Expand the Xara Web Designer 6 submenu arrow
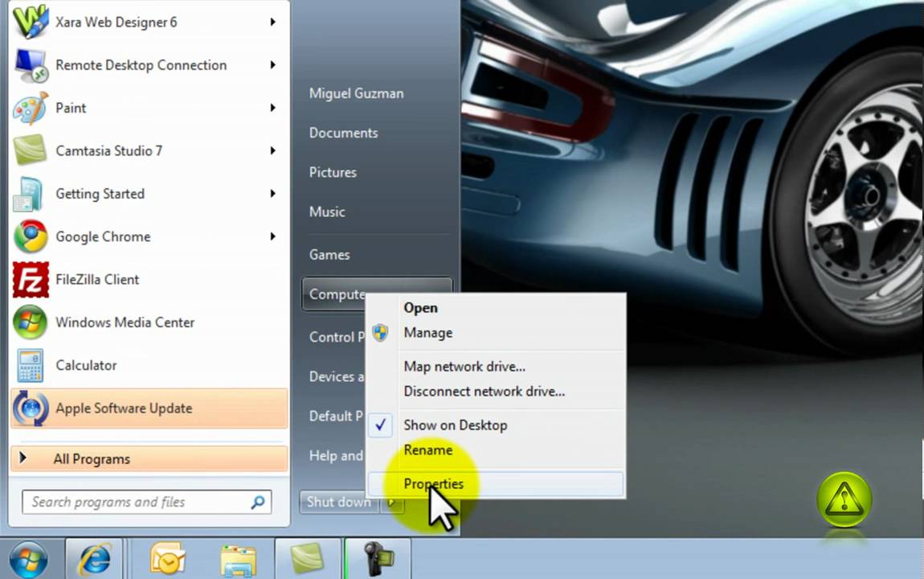The image size is (924, 579). click(x=273, y=22)
